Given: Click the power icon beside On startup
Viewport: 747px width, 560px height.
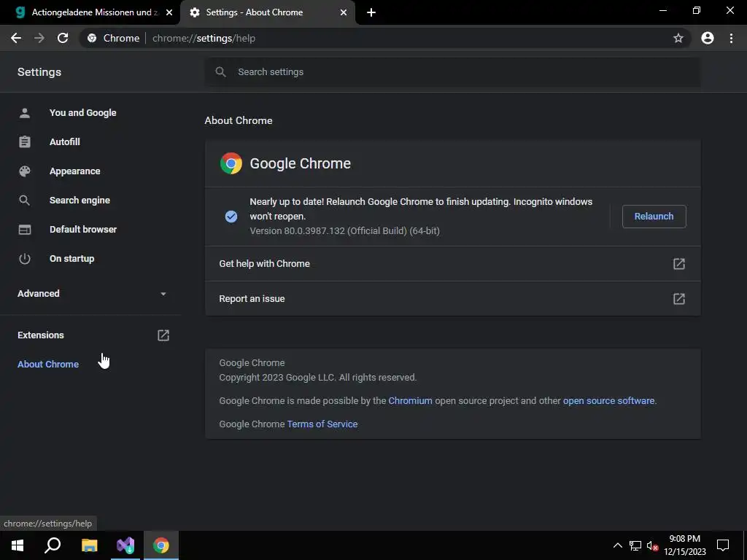Looking at the screenshot, I should (25, 259).
